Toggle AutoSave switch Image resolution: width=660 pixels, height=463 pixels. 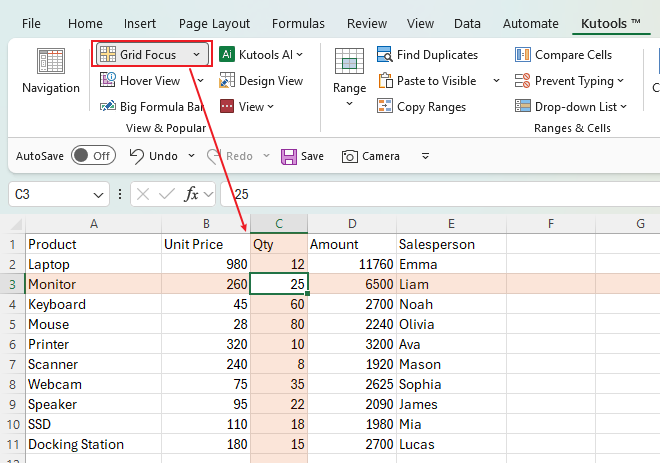click(x=93, y=156)
